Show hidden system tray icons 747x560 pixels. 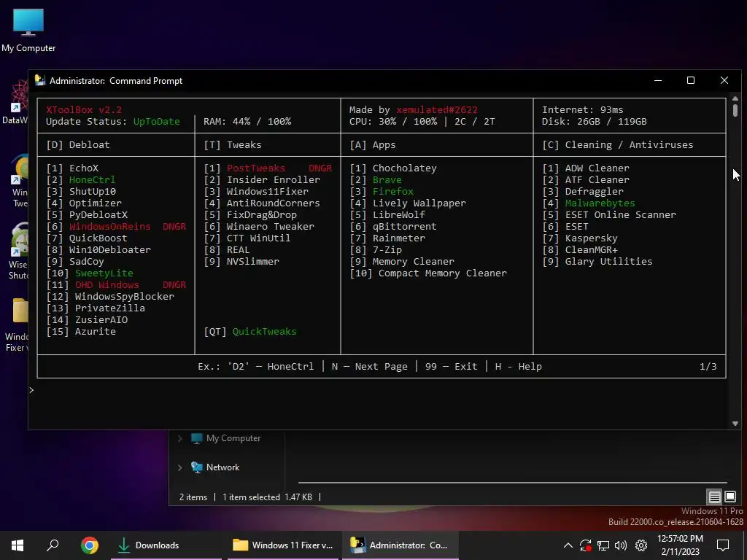pos(568,545)
